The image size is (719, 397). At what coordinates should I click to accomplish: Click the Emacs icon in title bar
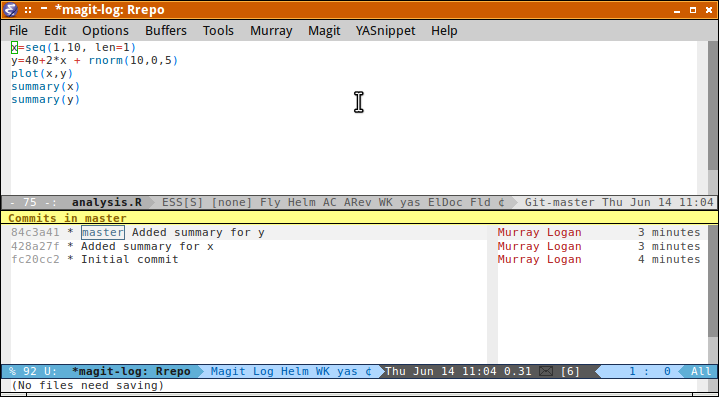click(x=10, y=10)
